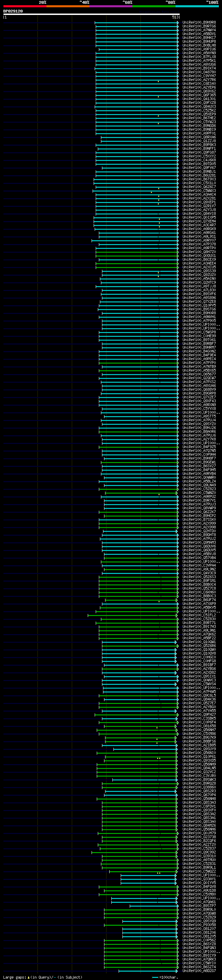Image resolution: width=222 pixels, height=980 pixels.
Task: Select the UniRef100_A7X6P9 label
Action: point(199,604)
